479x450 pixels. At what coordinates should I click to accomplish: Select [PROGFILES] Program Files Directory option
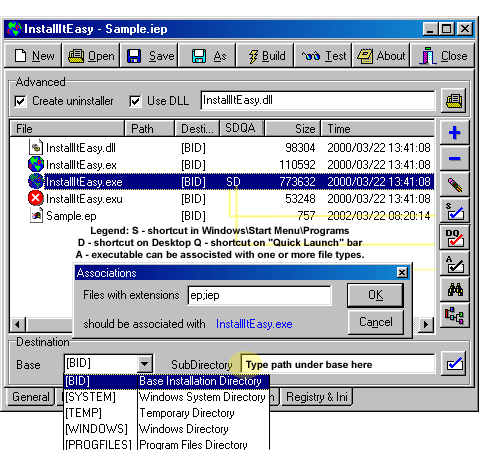[167, 444]
